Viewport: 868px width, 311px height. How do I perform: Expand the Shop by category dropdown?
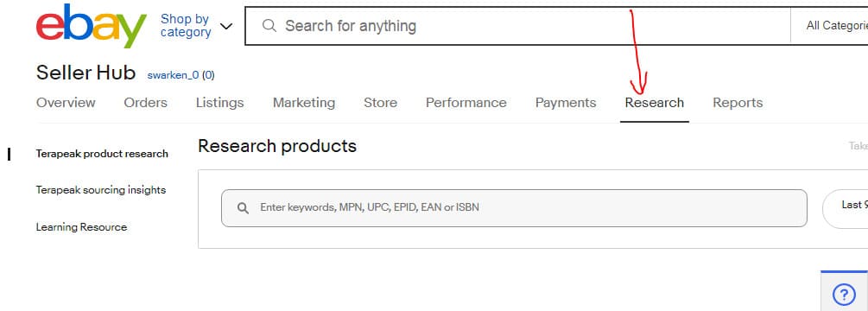[x=197, y=25]
